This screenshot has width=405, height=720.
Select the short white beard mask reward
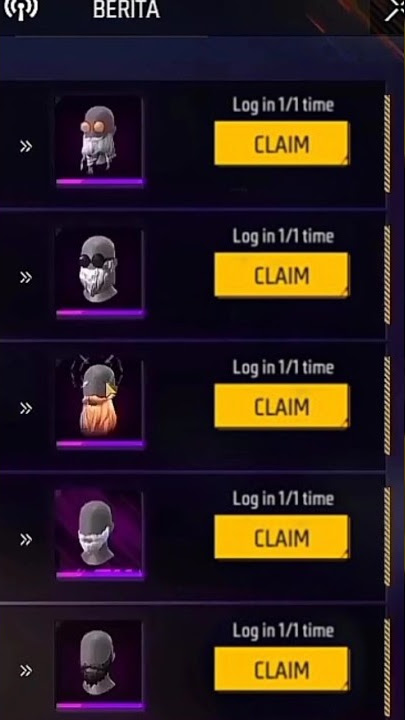click(99, 533)
